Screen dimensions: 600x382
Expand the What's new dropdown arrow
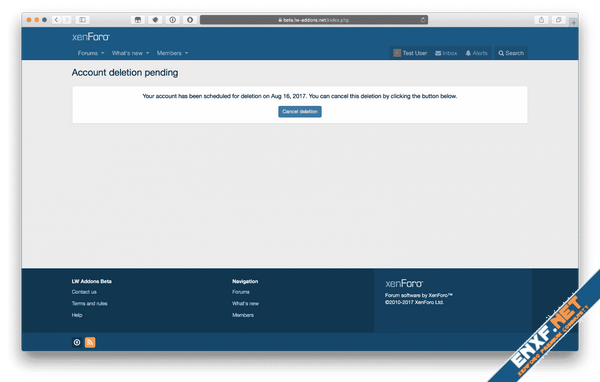coord(148,53)
